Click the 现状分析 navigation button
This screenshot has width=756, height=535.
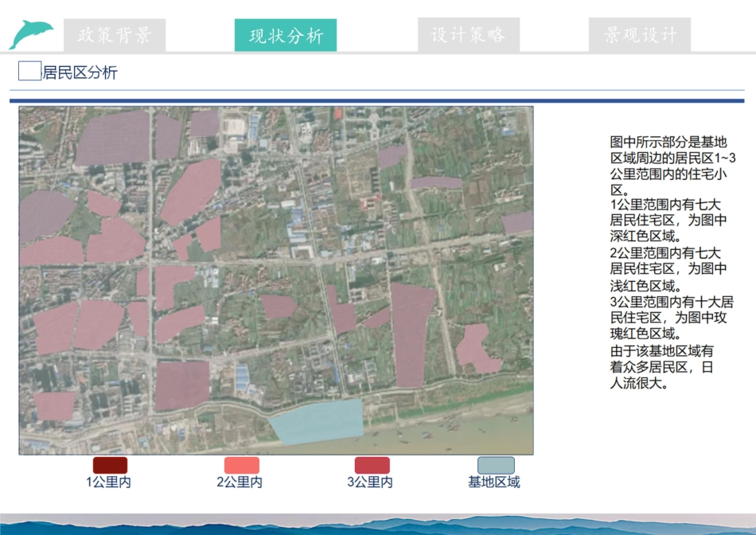pos(286,34)
